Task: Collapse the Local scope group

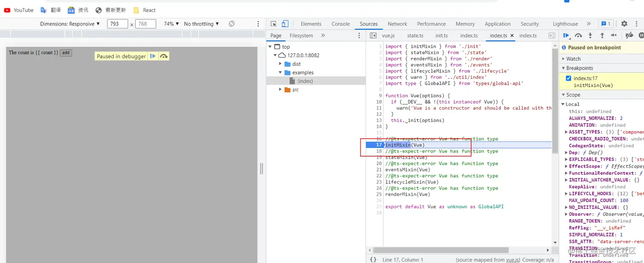Action: click(x=563, y=104)
